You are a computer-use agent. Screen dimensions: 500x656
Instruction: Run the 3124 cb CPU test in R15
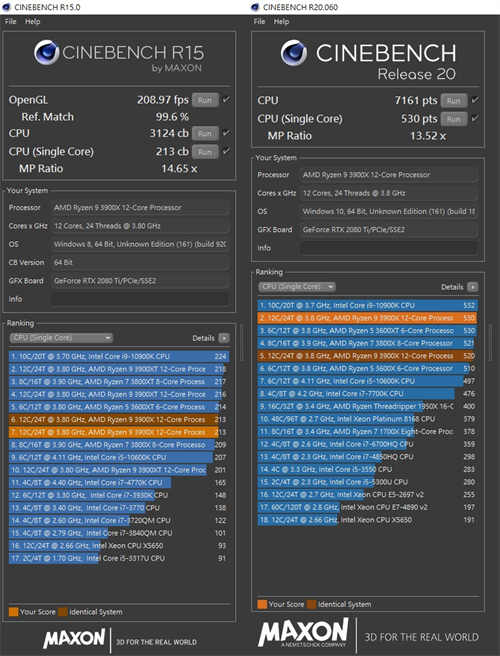pyautogui.click(x=205, y=133)
